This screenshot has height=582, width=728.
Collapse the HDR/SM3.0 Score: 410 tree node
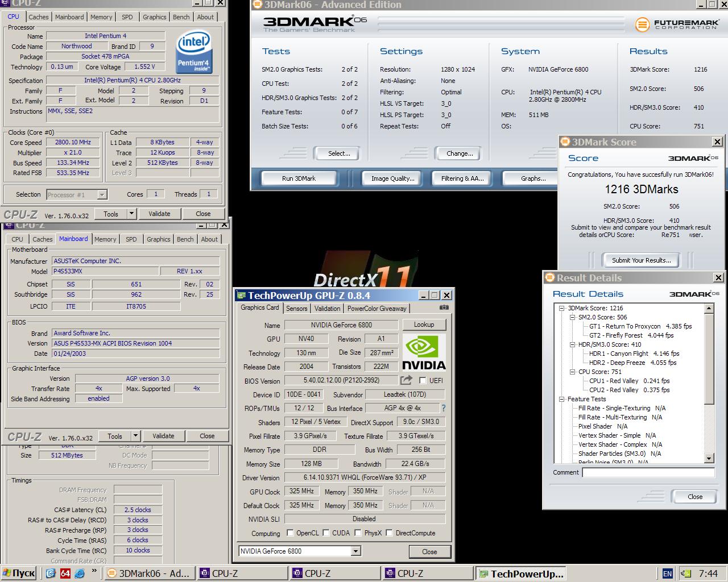click(572, 344)
